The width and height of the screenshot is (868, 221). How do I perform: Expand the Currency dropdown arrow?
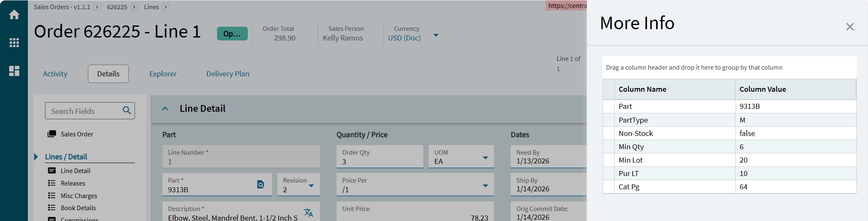coord(436,35)
